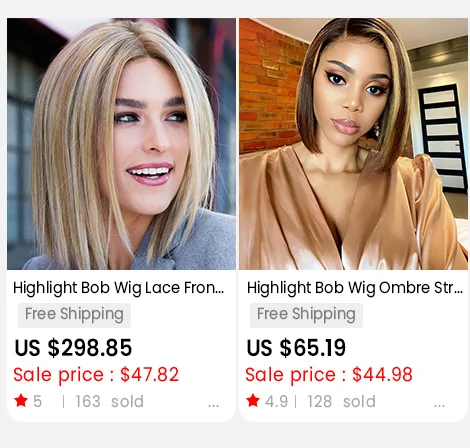The height and width of the screenshot is (448, 470).
Task: Click the 5 rating number
Action: 37,401
